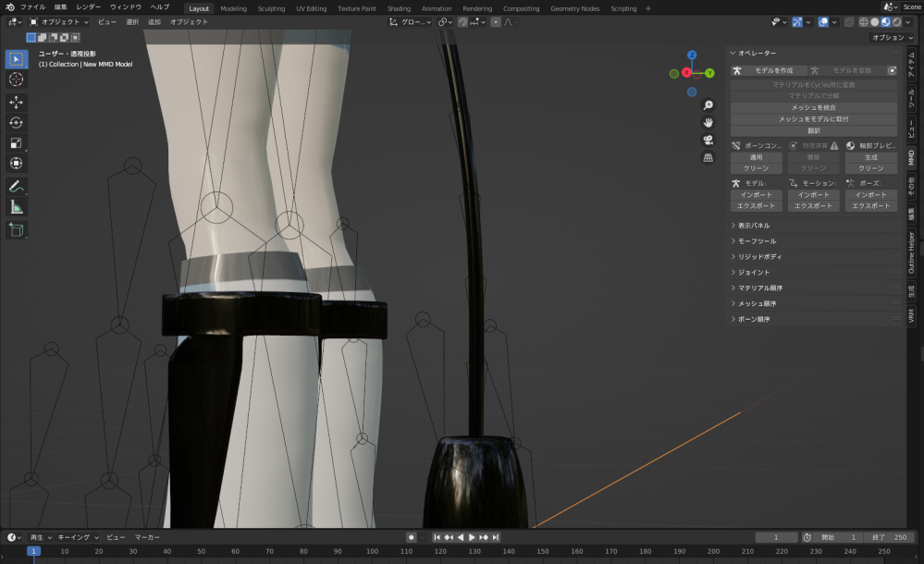This screenshot has height=564, width=924.
Task: Play animation in reverse
Action: click(461, 537)
